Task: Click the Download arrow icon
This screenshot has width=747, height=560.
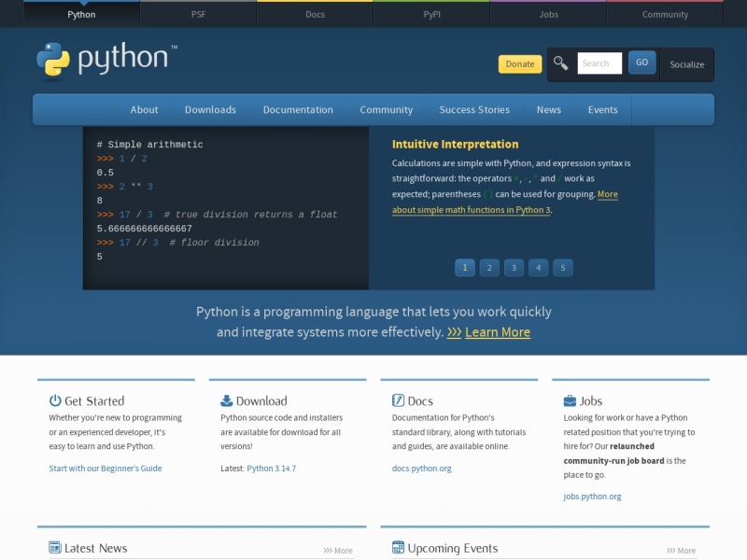Action: (x=227, y=400)
